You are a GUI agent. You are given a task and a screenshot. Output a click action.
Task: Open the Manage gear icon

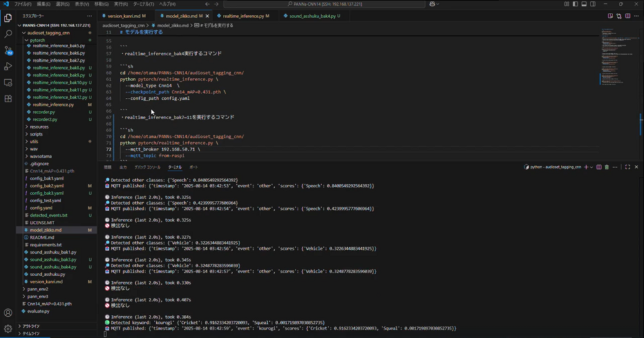(8, 328)
